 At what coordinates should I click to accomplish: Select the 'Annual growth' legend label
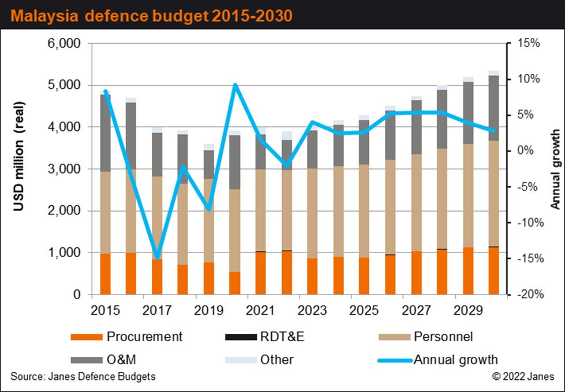tap(455, 360)
